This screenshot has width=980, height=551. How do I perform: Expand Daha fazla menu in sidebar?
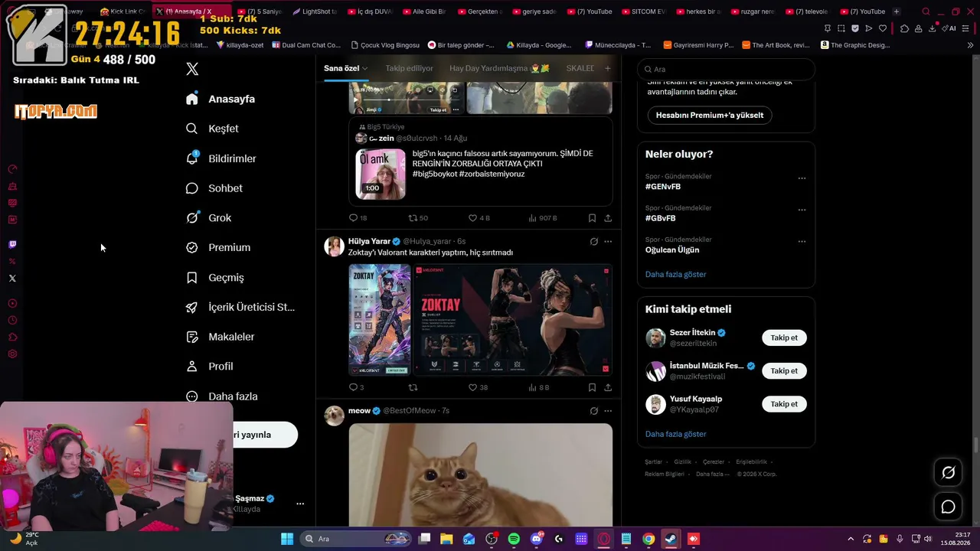pos(222,396)
